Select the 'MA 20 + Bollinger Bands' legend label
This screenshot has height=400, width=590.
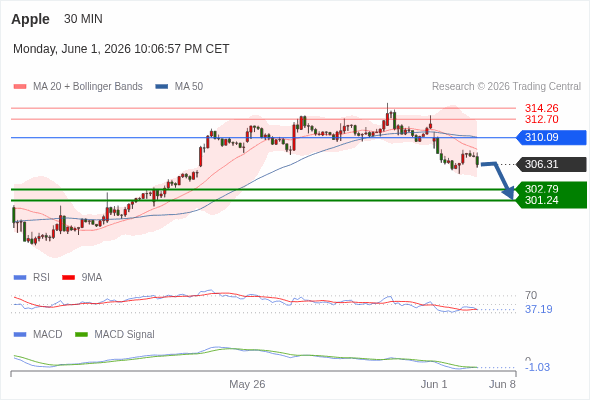tap(88, 87)
